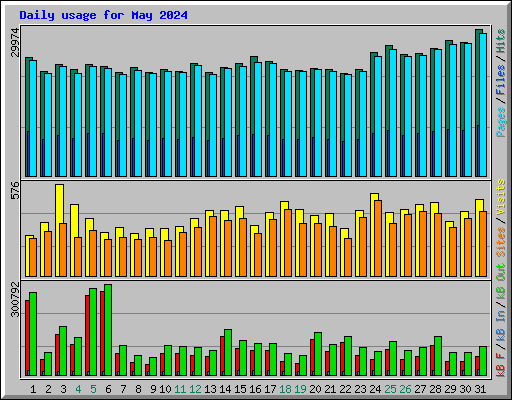The width and height of the screenshot is (512, 400).
Task: Click day 23 on the x-axis
Action: tap(360, 389)
